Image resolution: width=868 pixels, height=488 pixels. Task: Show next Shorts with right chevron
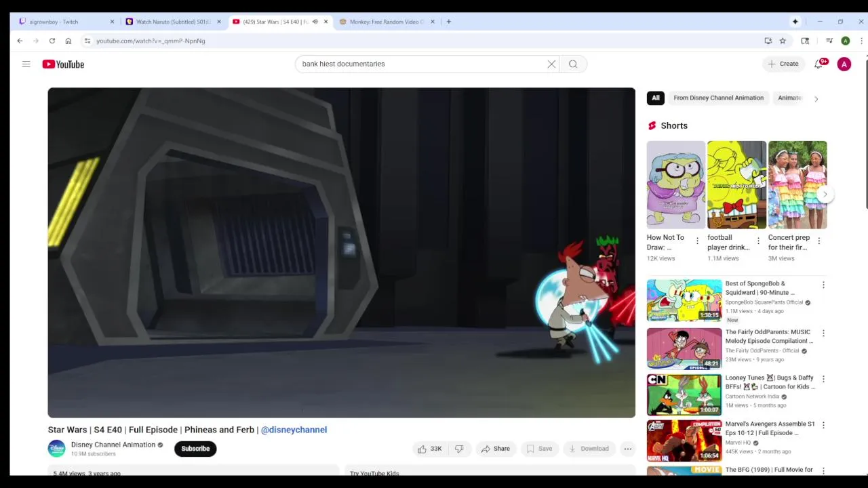pos(825,195)
